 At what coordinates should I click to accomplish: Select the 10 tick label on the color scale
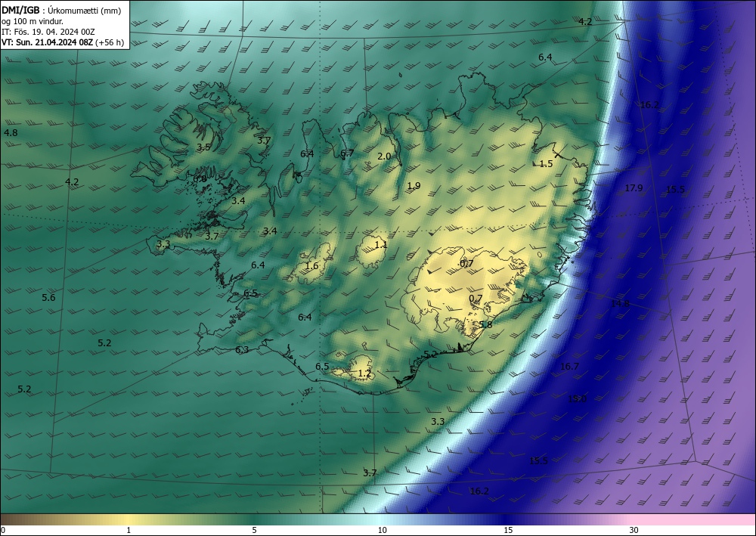(382, 530)
